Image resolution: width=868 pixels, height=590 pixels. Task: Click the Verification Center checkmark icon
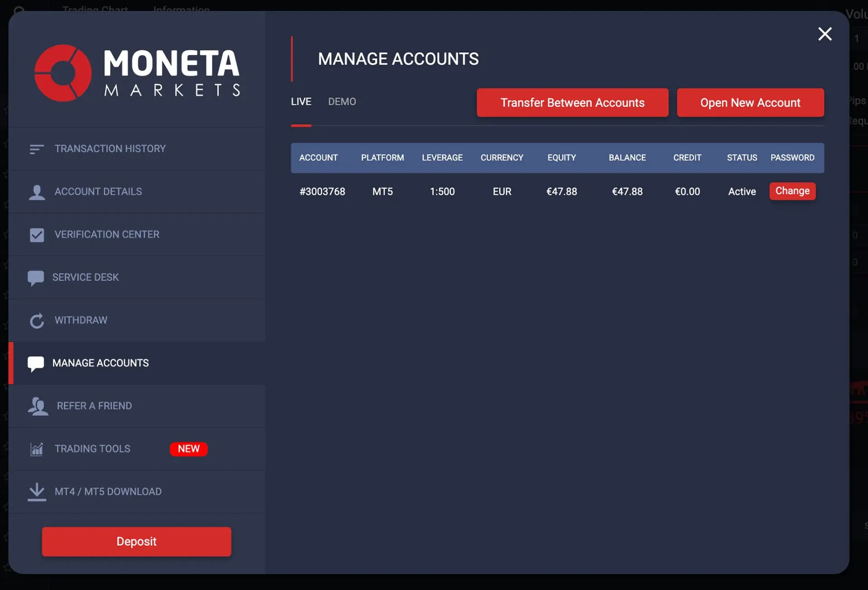pyautogui.click(x=37, y=235)
